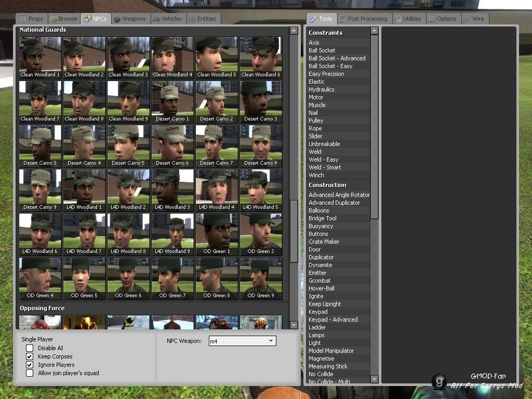Screen dimensions: 532x399
Task: Choose the L4D Woodland 8 guard
Action: (x=128, y=234)
